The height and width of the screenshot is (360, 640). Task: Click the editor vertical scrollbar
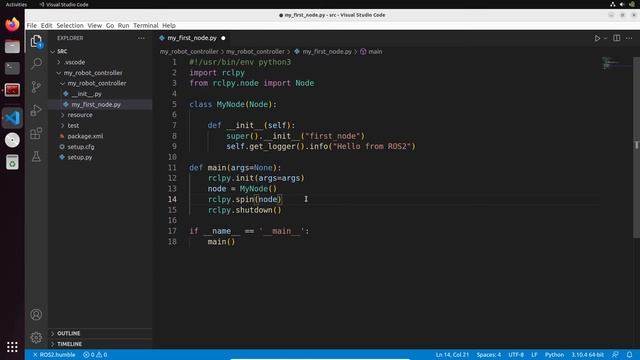pyautogui.click(x=636, y=147)
